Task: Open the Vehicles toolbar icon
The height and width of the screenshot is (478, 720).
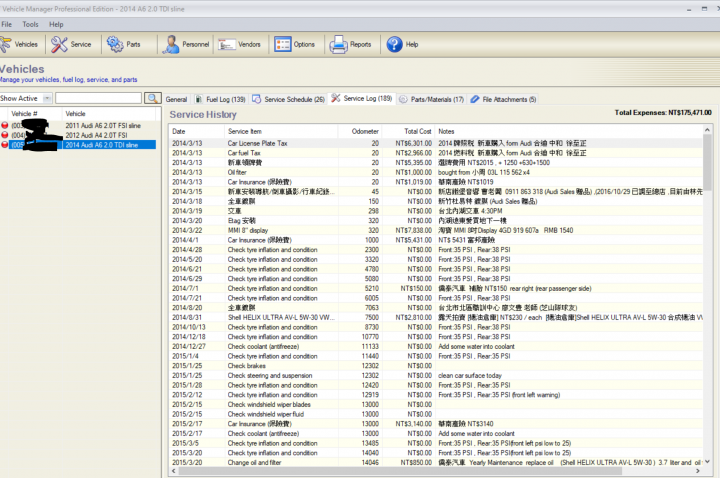Action: pyautogui.click(x=6, y=45)
